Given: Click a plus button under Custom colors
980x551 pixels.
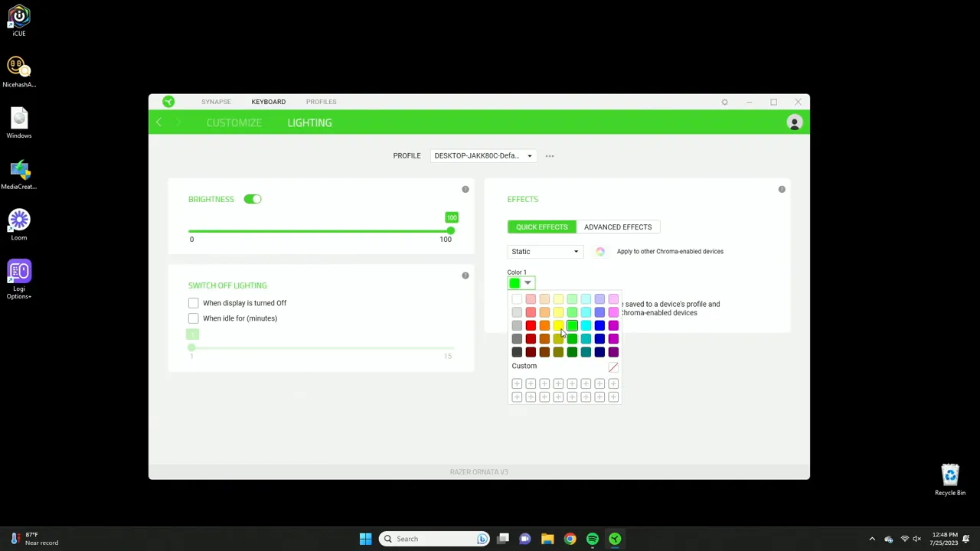Looking at the screenshot, I should pos(517,383).
